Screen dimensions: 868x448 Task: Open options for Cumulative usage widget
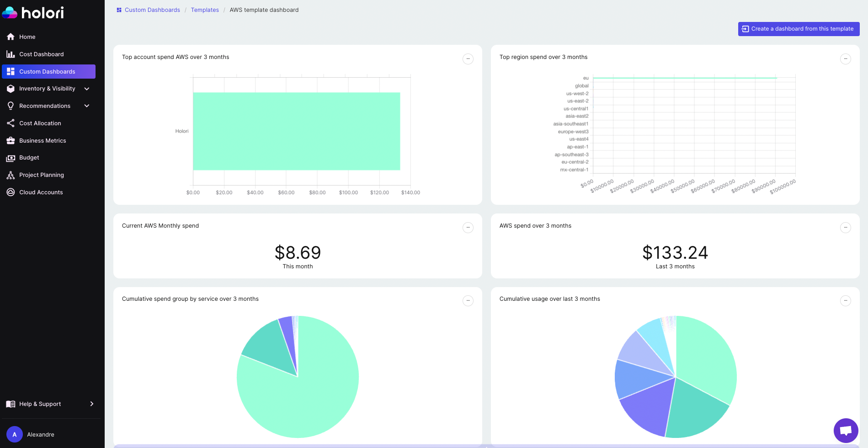tap(846, 301)
